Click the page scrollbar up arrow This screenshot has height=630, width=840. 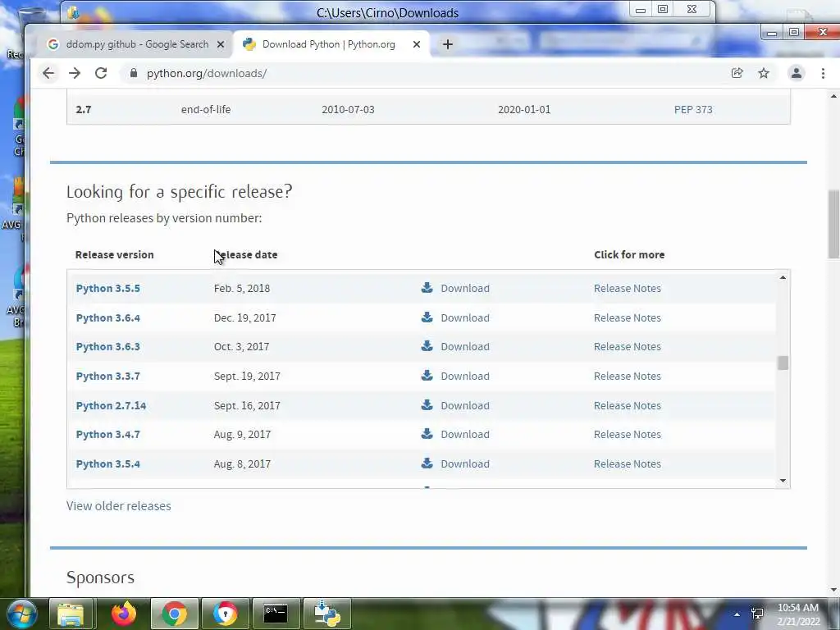833,96
